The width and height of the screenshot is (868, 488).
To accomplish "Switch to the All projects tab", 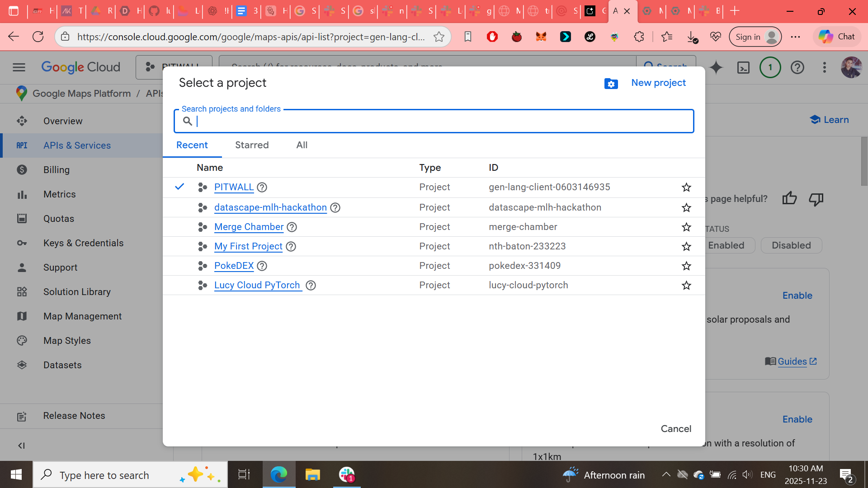I will pos(302,145).
